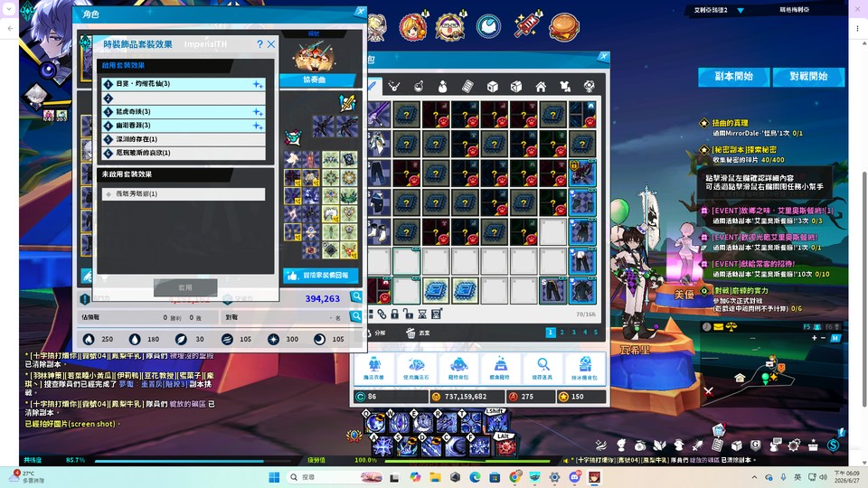Toggle sparkle effect for 幽港香逛(3) set
The image size is (868, 488).
258,126
